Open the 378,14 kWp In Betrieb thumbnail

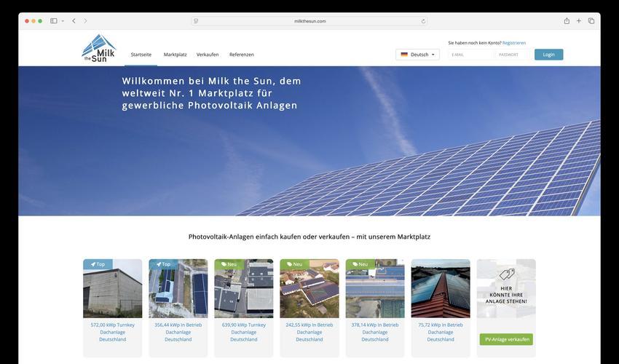click(375, 288)
